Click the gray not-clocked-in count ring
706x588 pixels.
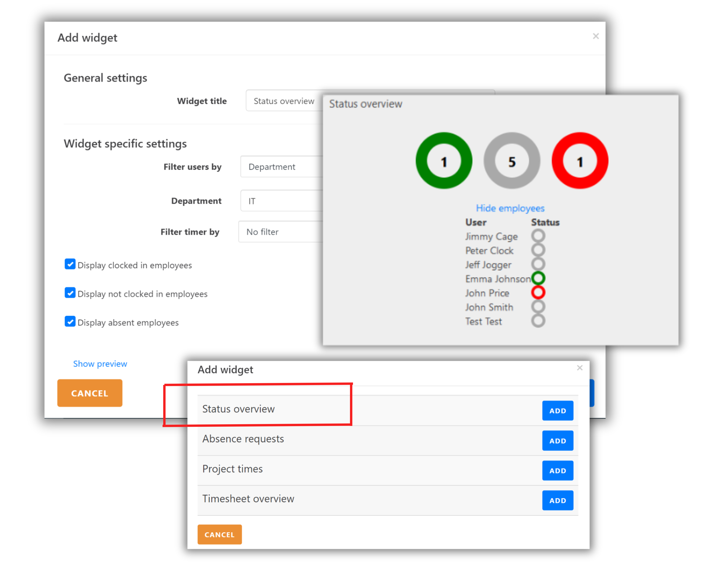pos(512,161)
